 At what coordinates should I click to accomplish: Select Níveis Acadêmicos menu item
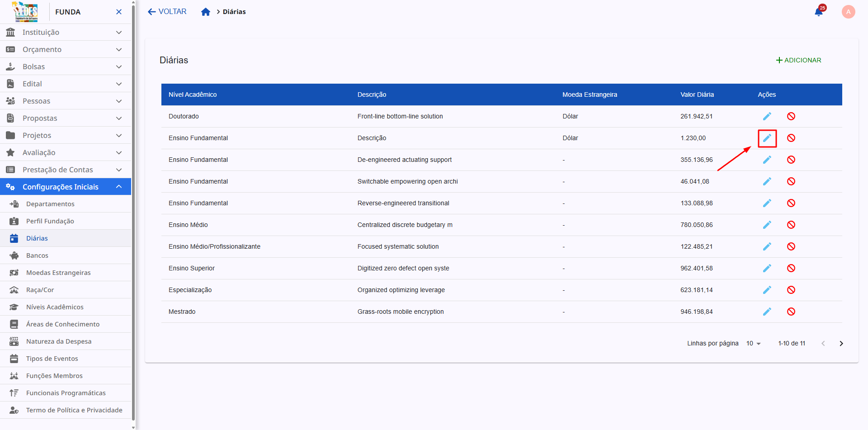coord(55,307)
